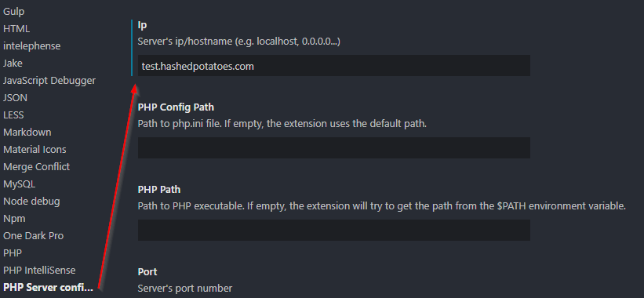Open Jake settings category

13,64
